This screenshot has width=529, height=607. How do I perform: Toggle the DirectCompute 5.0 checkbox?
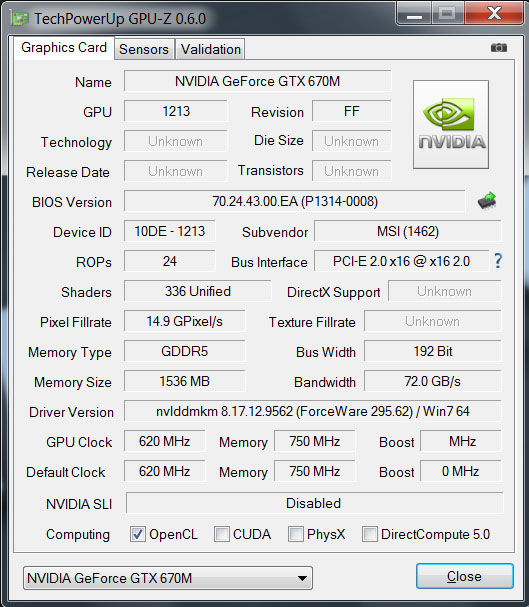[x=370, y=534]
